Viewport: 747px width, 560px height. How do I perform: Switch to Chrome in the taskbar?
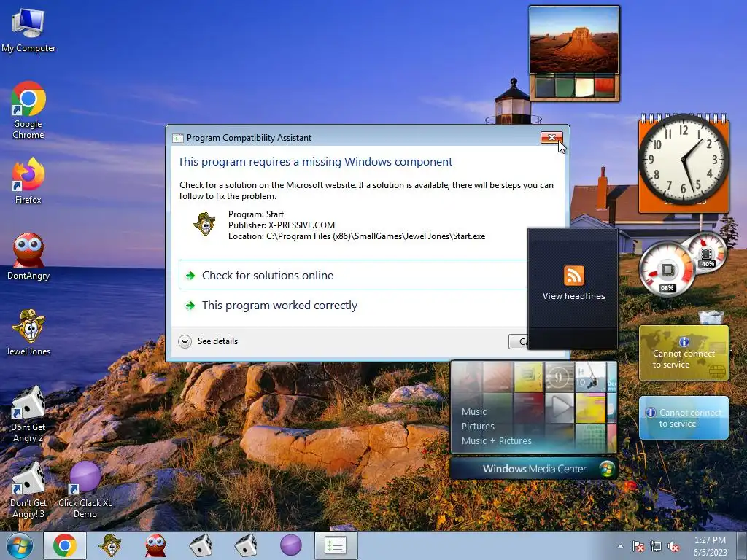[x=65, y=545]
